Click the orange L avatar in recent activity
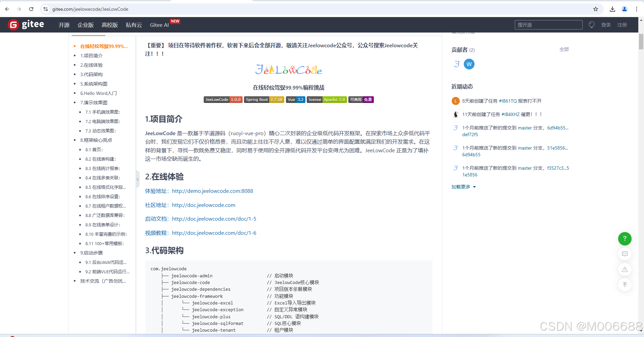 pyautogui.click(x=455, y=101)
